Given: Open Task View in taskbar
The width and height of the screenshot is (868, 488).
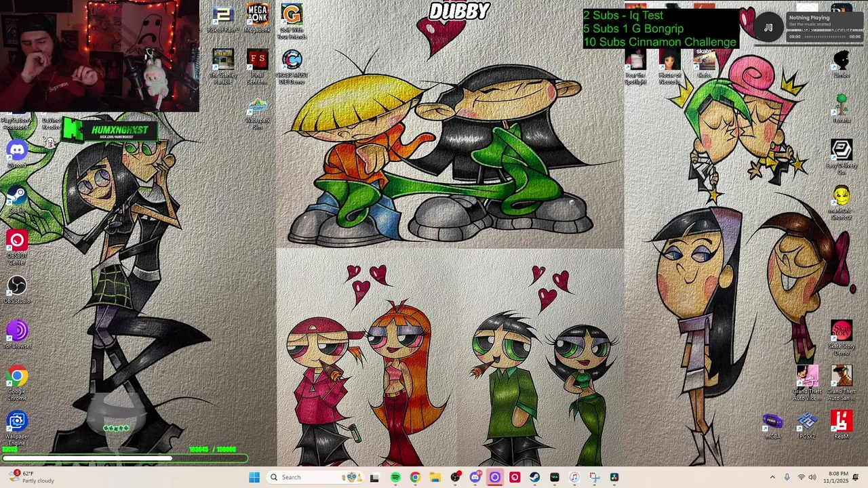Looking at the screenshot, I should (x=374, y=477).
